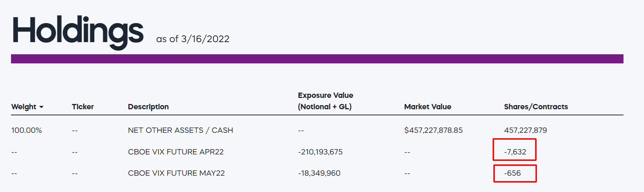Click the -210,193,675 exposure value
This screenshot has width=644, height=192.
pos(320,152)
